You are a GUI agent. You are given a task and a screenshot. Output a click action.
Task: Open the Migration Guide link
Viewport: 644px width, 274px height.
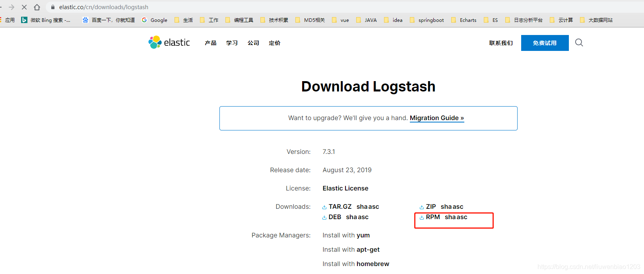pos(437,118)
